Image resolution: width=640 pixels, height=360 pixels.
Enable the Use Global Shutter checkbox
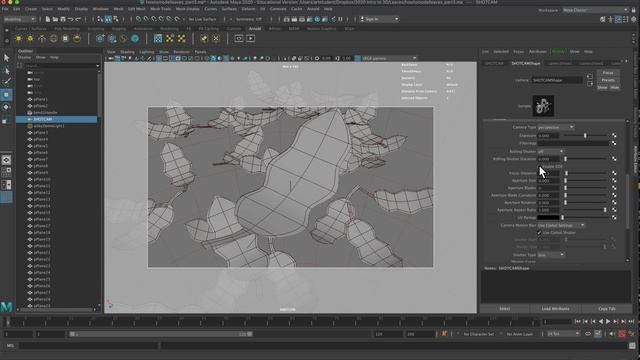point(539,233)
